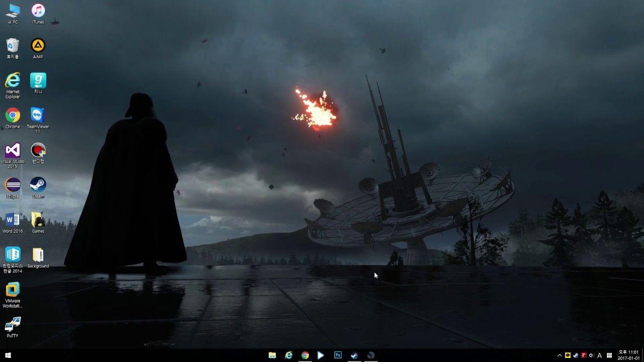Viewport: 644px width, 362px height.
Task: Open the Windows Start menu
Action: [x=8, y=355]
